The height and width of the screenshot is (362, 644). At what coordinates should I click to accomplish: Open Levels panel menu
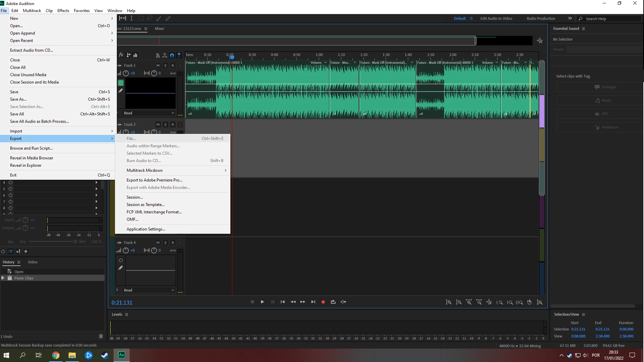127,315
